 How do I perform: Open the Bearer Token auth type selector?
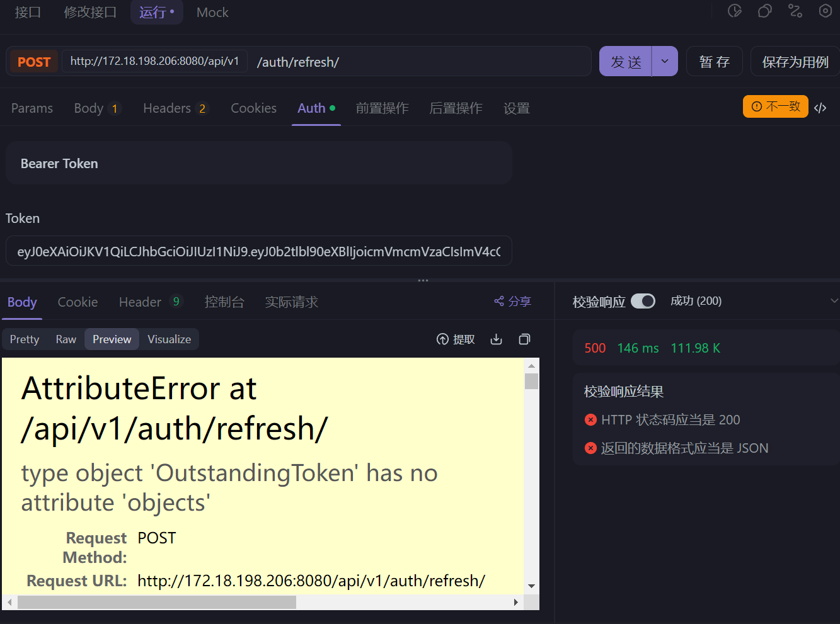[259, 163]
